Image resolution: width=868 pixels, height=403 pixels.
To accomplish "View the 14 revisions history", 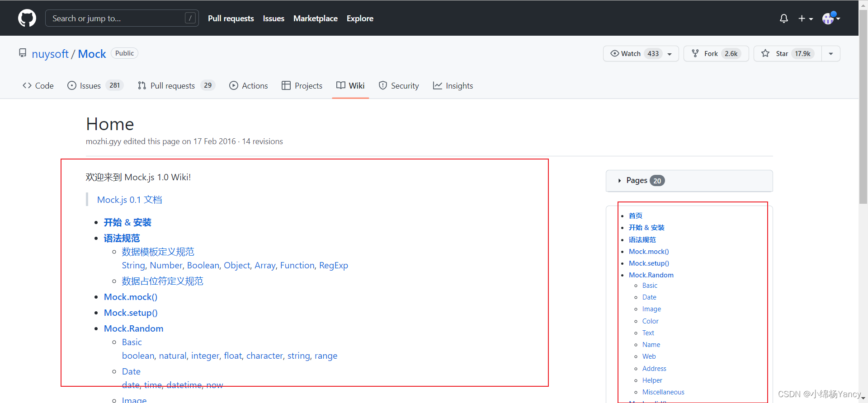I will pos(262,141).
